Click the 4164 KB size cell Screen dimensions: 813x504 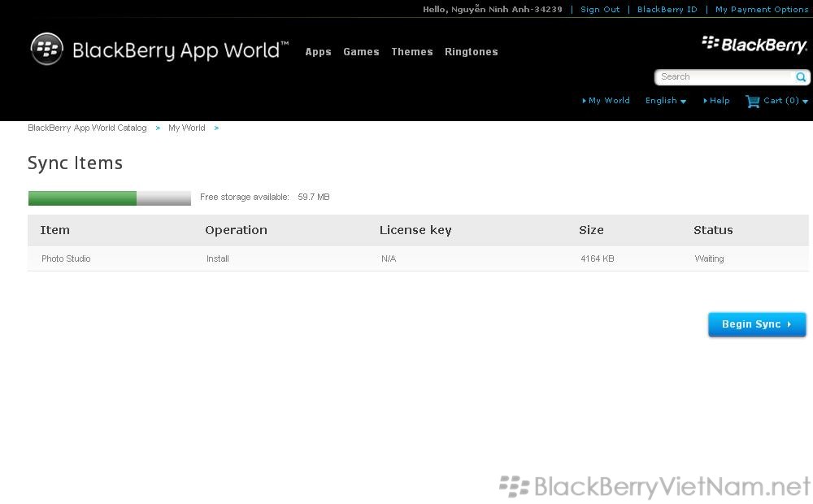[x=597, y=259]
